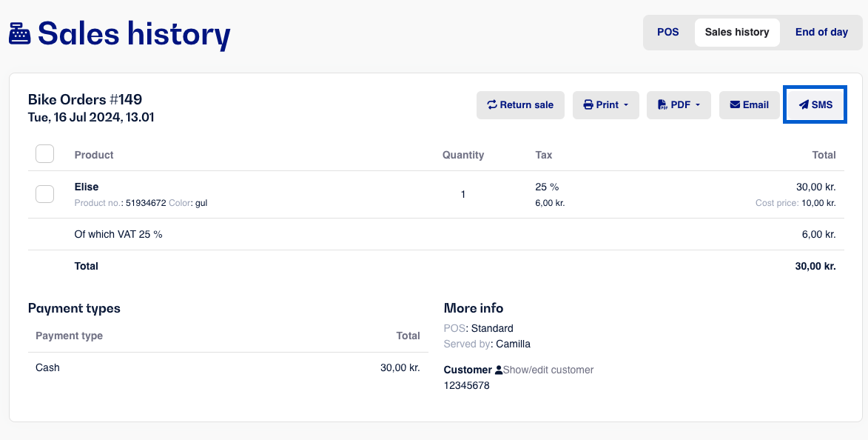
Task: Click the return arrows icon on Return sale
Action: [x=492, y=104]
